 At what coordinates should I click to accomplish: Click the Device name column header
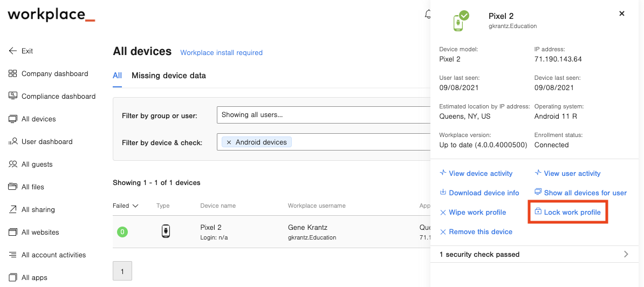218,206
